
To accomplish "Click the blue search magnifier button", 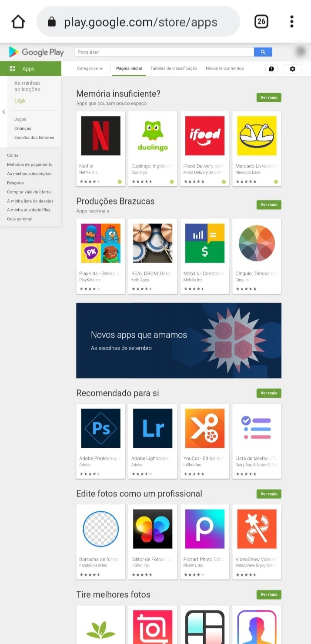I will point(263,52).
